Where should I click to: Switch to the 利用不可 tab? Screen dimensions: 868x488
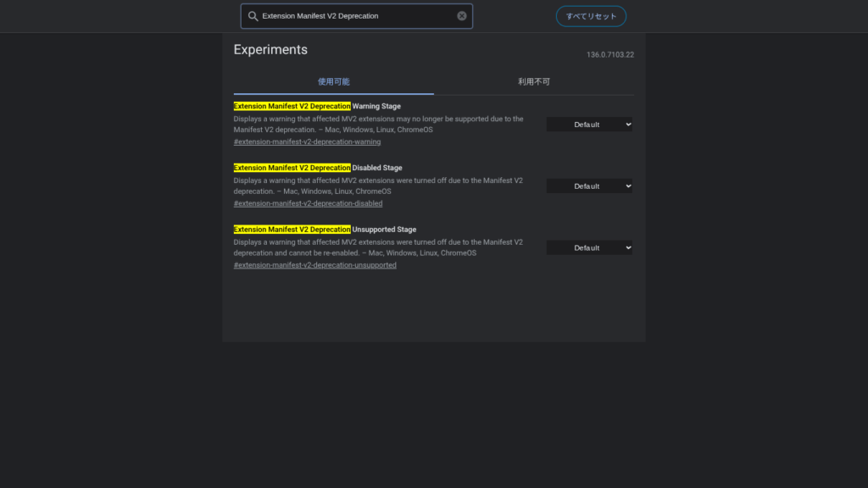[534, 82]
